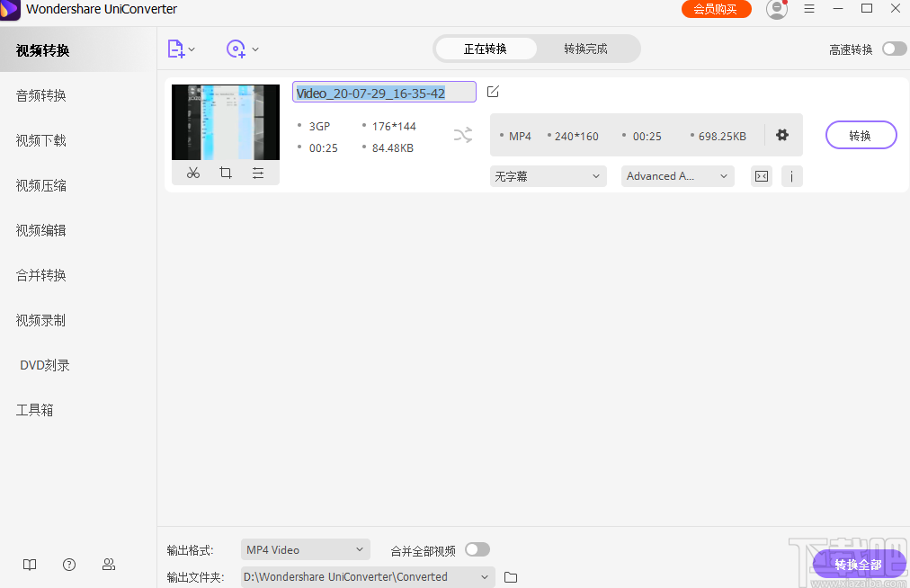Toggle 合并全部视频 merge all videos

pyautogui.click(x=477, y=548)
